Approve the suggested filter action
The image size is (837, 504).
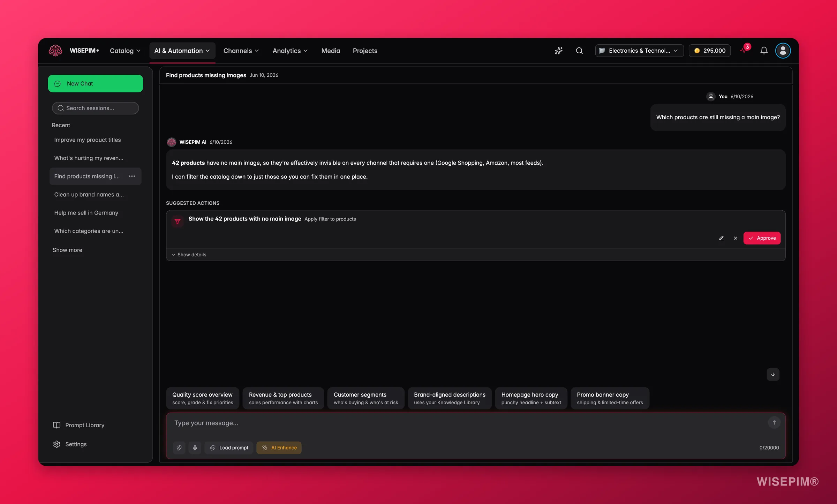click(762, 238)
